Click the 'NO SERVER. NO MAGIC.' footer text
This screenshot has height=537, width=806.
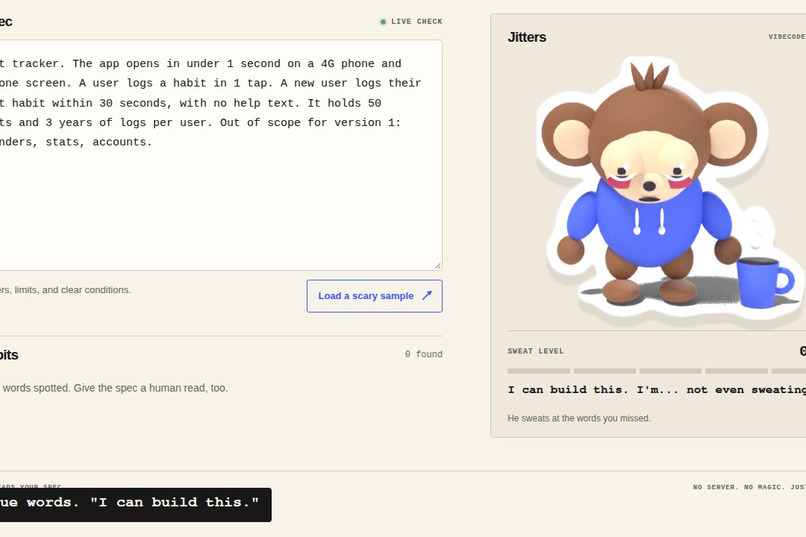click(749, 487)
